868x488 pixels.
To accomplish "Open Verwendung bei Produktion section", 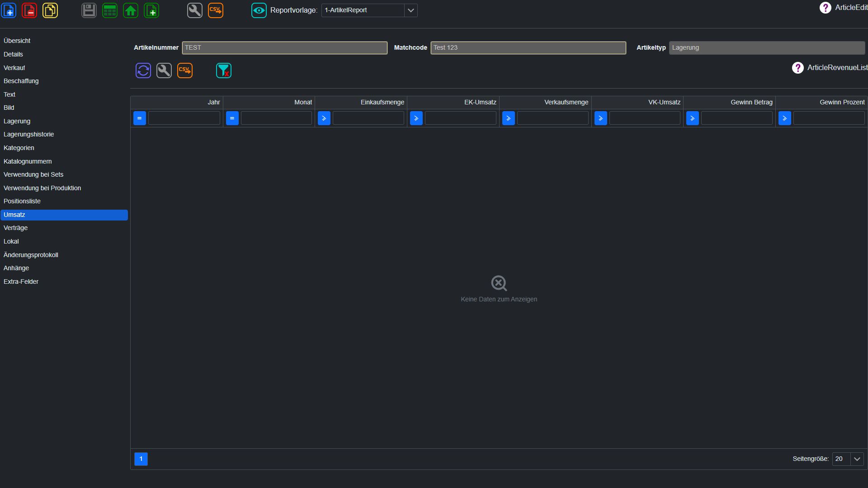I will click(64, 188).
